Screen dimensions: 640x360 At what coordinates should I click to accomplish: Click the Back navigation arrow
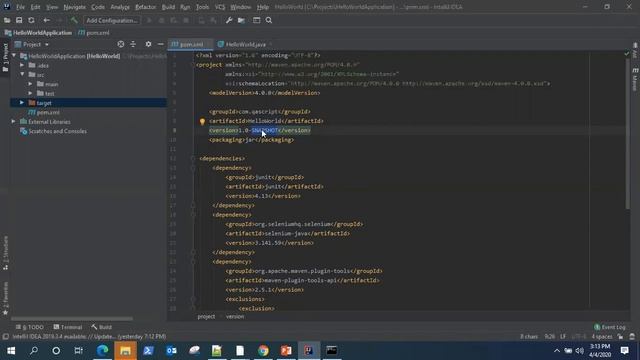tap(47, 20)
